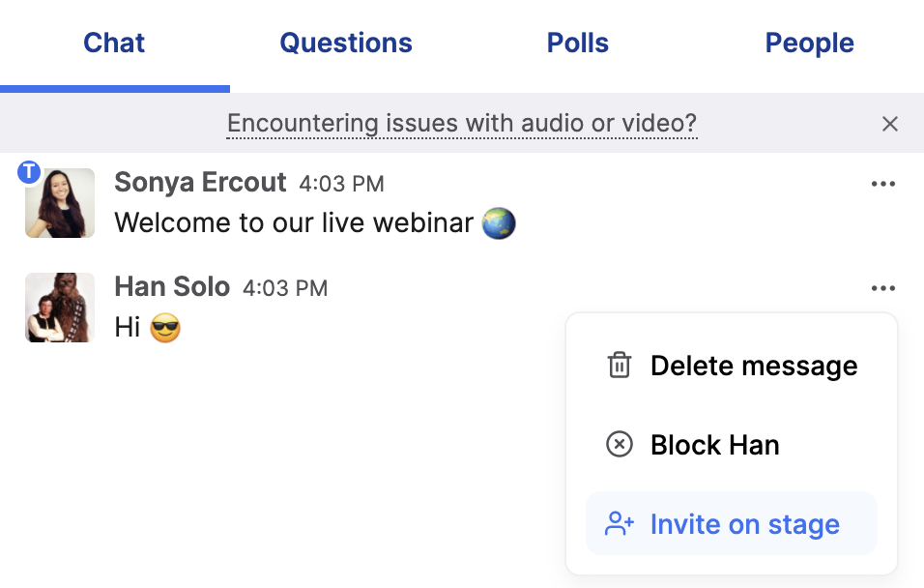
Task: Click the T badge on Sonya's avatar
Action: pyautogui.click(x=29, y=171)
